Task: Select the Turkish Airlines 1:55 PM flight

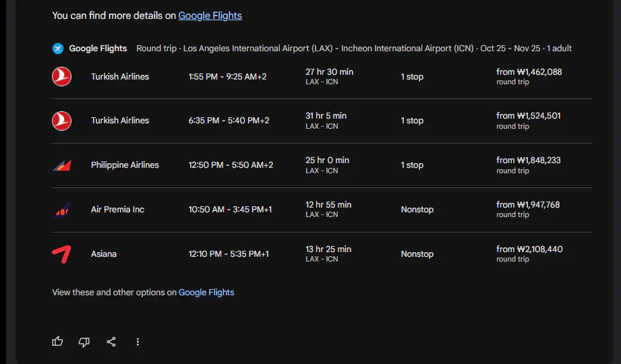Action: pyautogui.click(x=227, y=77)
